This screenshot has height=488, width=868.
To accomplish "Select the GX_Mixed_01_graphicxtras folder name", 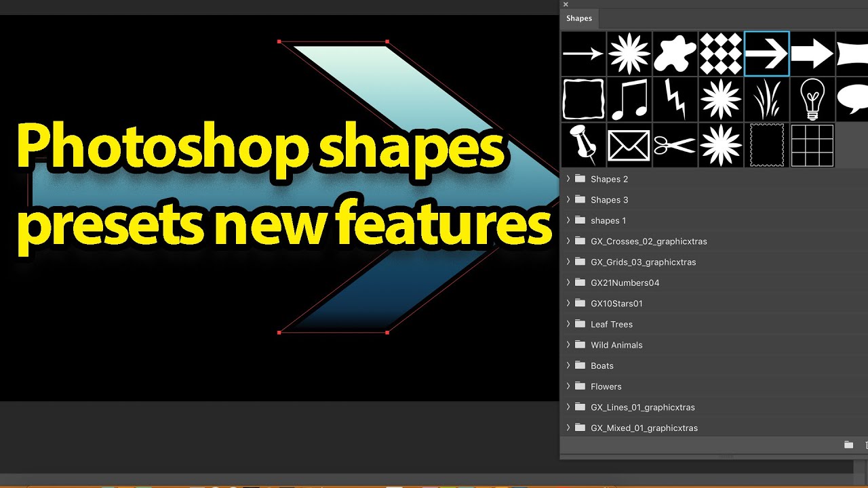I will (644, 428).
